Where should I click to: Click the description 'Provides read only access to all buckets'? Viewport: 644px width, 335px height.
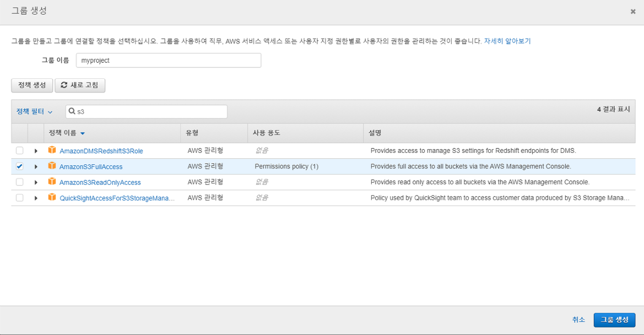[x=480, y=182]
